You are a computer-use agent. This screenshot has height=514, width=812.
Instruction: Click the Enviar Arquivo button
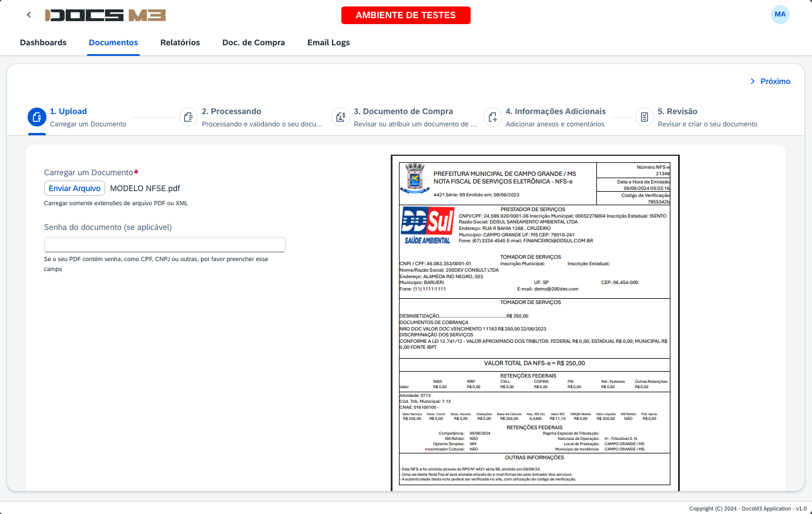tap(75, 188)
